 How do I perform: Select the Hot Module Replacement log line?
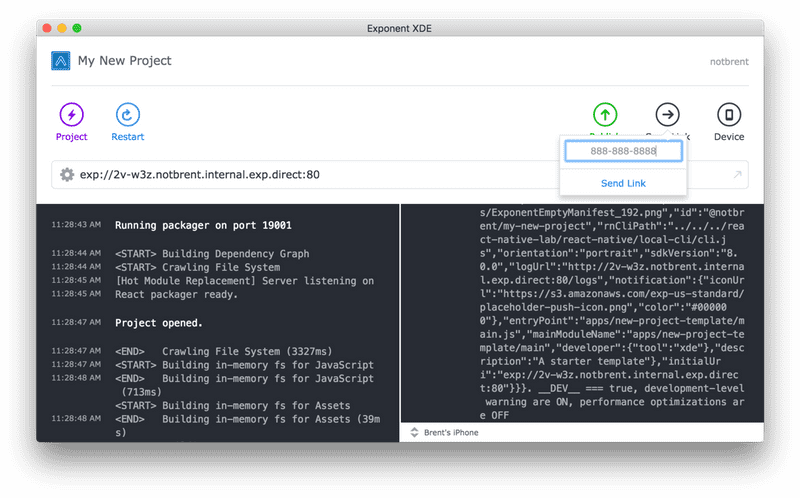(244, 281)
